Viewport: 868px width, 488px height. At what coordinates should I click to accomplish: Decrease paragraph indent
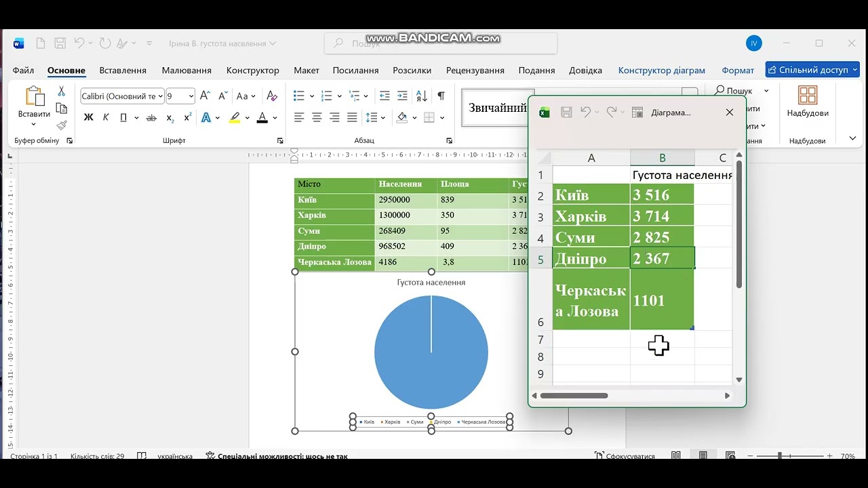pyautogui.click(x=384, y=96)
